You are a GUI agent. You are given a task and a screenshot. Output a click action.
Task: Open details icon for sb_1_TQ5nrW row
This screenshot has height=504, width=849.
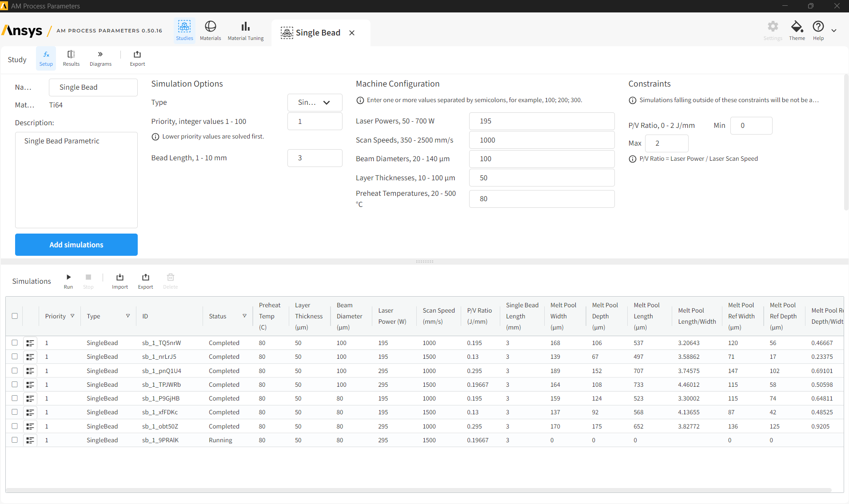pyautogui.click(x=30, y=343)
